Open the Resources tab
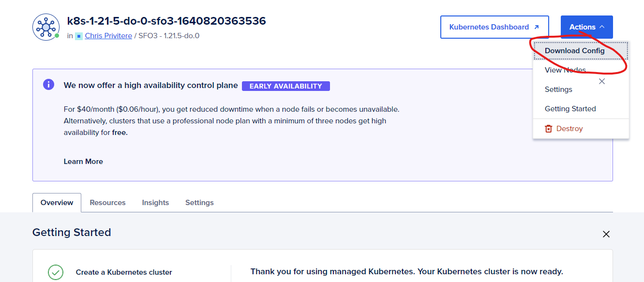The height and width of the screenshot is (282, 644). (107, 203)
